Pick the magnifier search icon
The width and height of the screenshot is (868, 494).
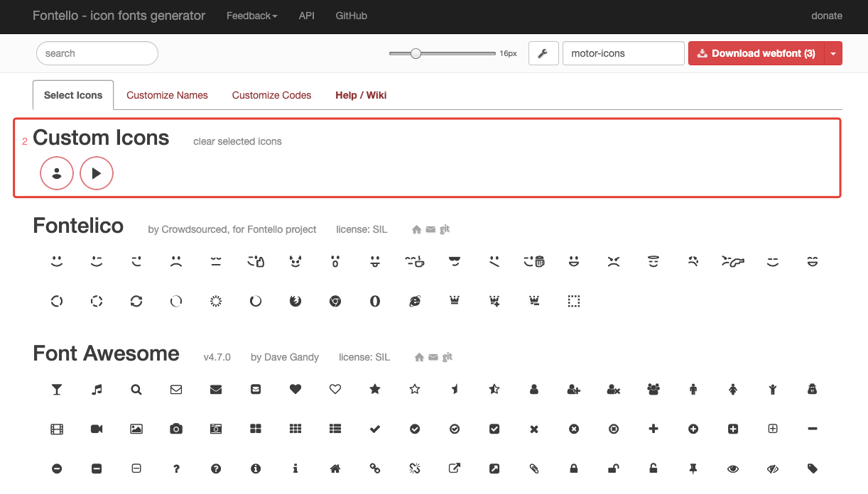(x=136, y=389)
